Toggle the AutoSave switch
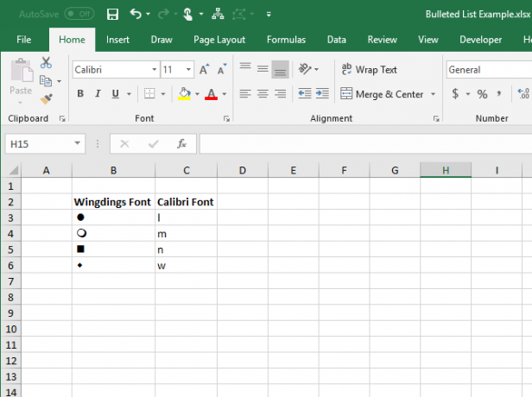Image resolution: width=532 pixels, height=397 pixels. point(79,14)
